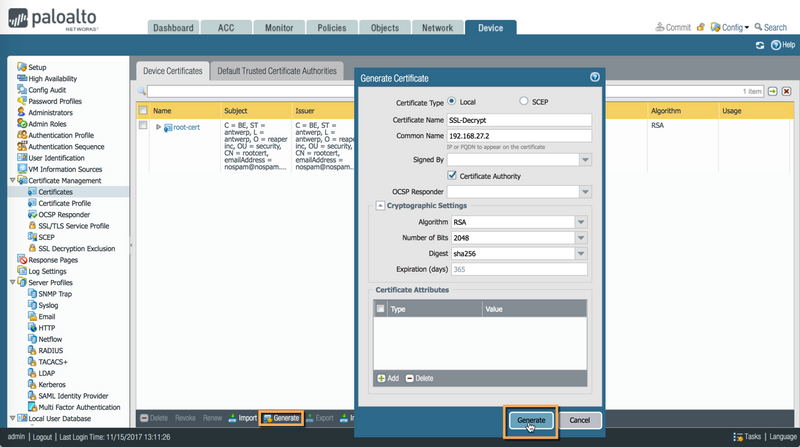Click the Commit icon in the header
800x447 pixels.
click(x=659, y=27)
